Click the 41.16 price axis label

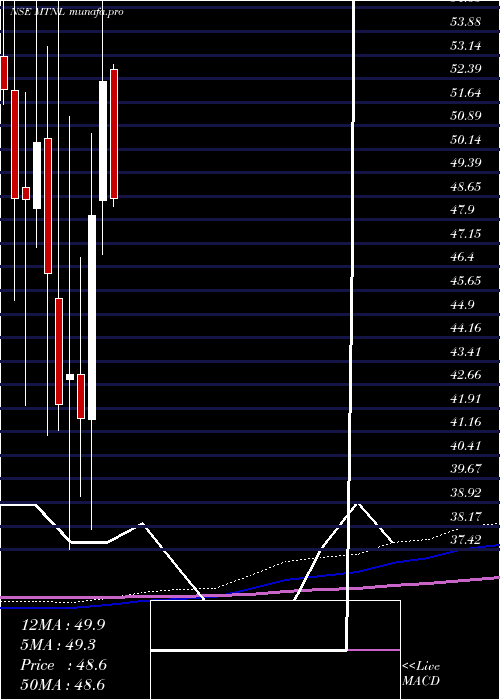pyautogui.click(x=466, y=421)
